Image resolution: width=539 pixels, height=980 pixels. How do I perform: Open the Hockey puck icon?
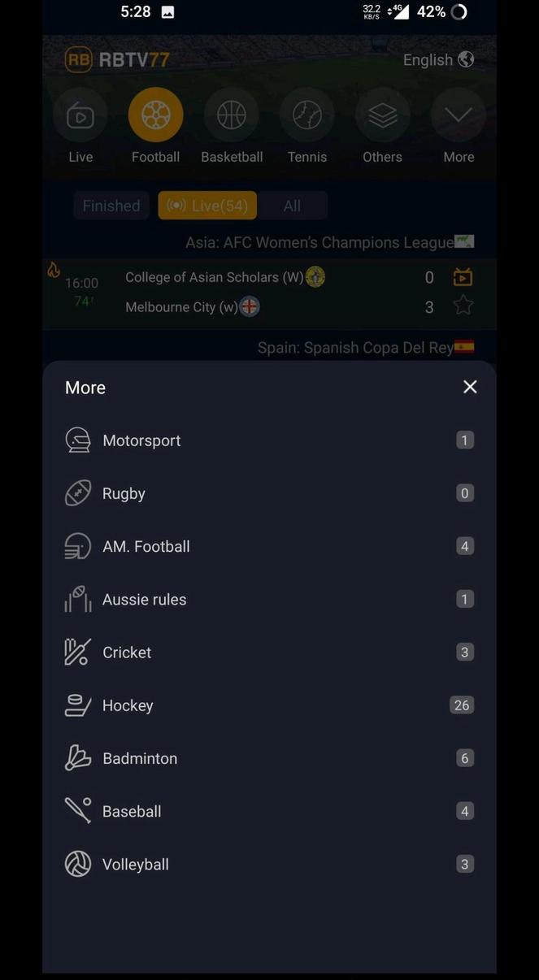(x=77, y=705)
